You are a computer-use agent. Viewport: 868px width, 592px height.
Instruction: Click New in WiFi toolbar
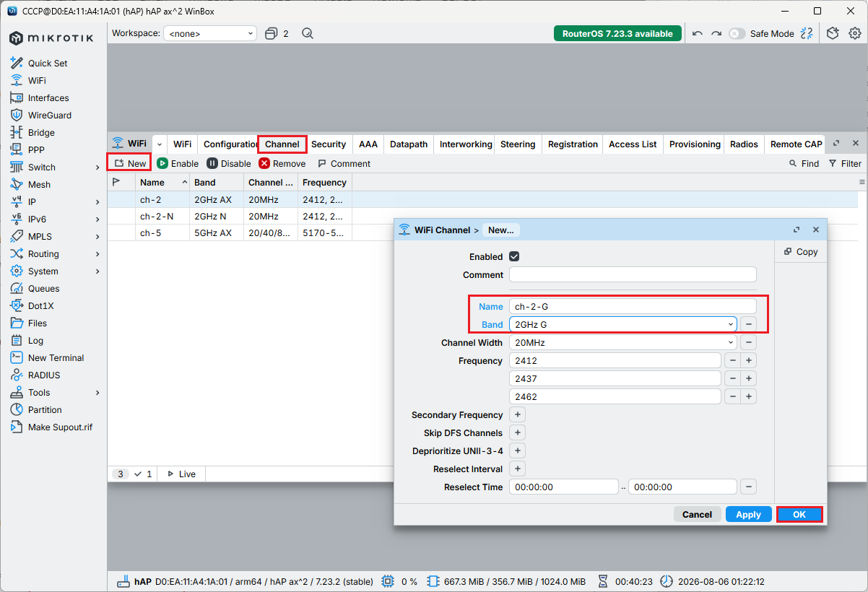[129, 163]
